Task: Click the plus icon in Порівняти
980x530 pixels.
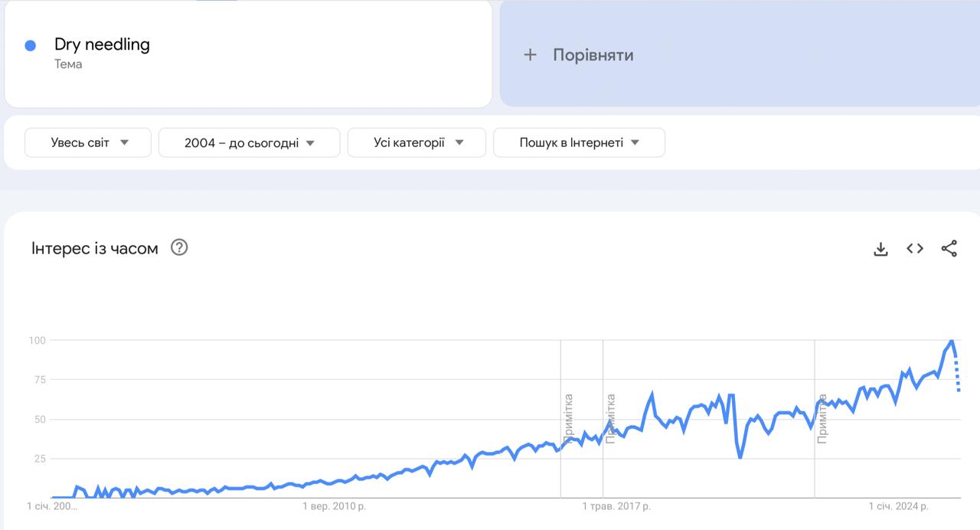Action: pyautogui.click(x=530, y=54)
